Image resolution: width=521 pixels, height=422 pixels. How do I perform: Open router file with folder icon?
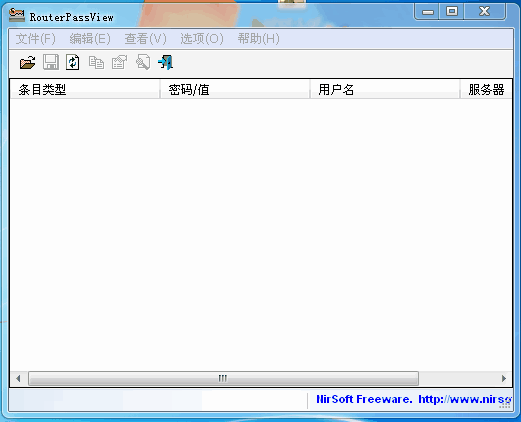point(27,62)
